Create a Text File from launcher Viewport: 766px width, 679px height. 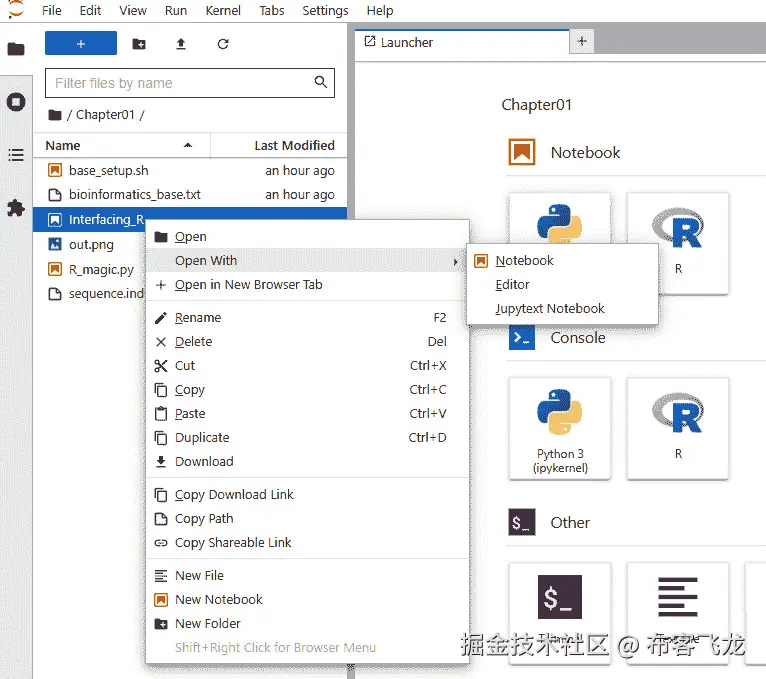coord(678,613)
